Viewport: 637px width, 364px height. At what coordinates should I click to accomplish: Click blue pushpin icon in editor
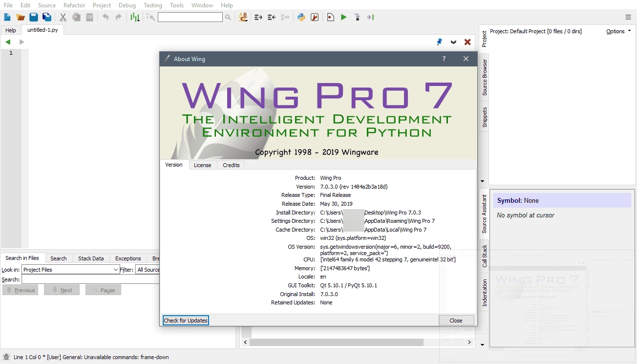439,42
